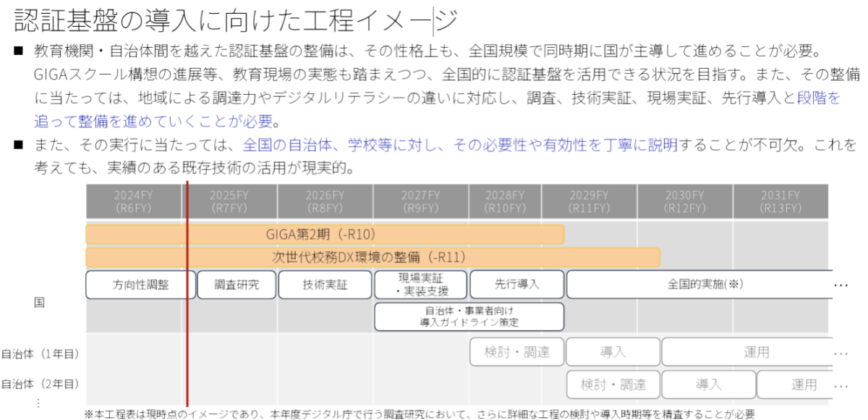Click the orange GIGA第2期 (-R10) bar
The width and height of the screenshot is (868, 420).
(x=325, y=235)
